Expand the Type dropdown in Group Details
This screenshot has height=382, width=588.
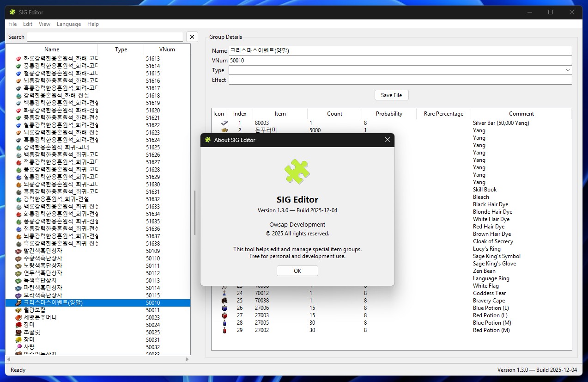pyautogui.click(x=568, y=70)
